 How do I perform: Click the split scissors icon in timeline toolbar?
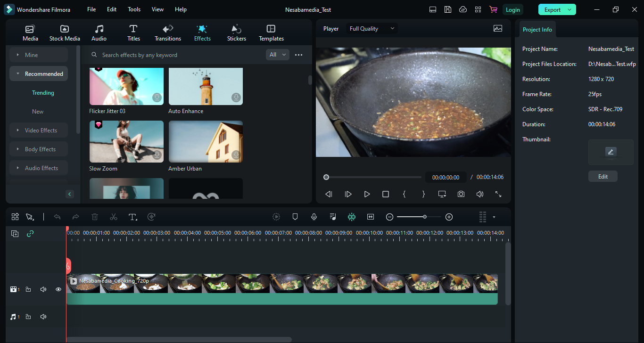point(113,217)
